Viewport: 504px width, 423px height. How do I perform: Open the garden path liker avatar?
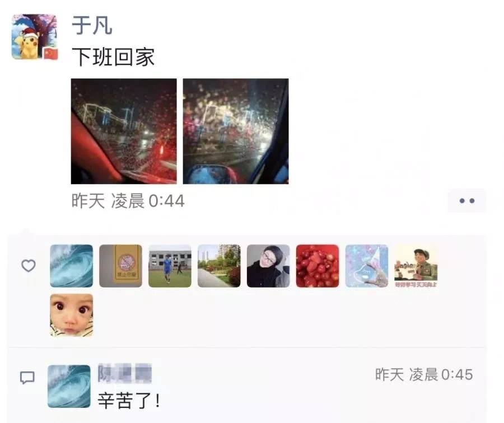point(219,266)
